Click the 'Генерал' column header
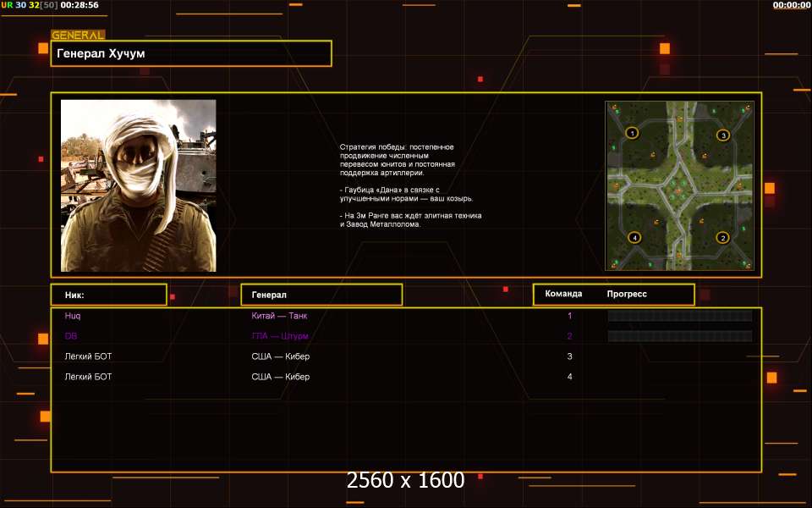 321,295
